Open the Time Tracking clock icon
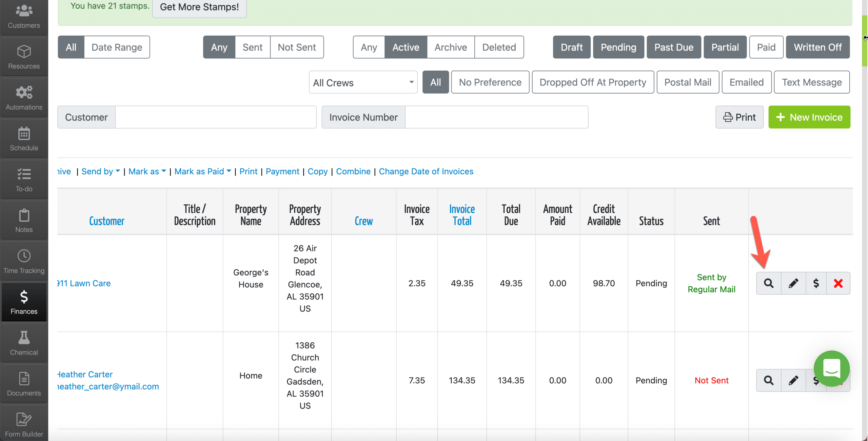This screenshot has width=868, height=441. [x=24, y=256]
